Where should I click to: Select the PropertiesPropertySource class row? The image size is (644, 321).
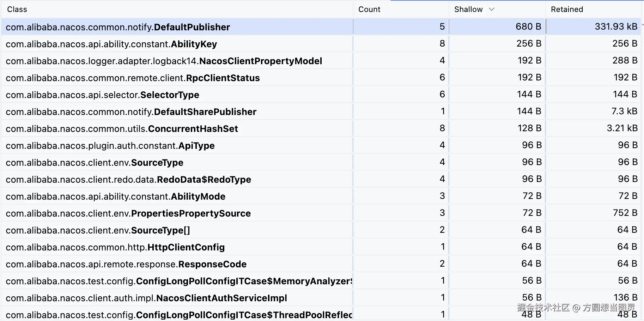pos(128,213)
